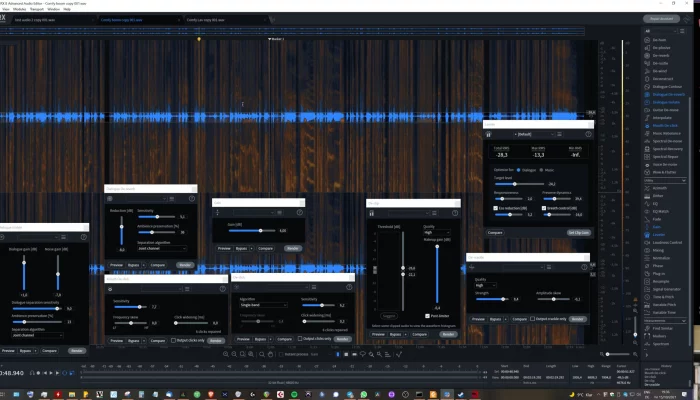Adjust Strength slider in De-crackle
Viewport: 700px width, 400px height.
[492, 299]
